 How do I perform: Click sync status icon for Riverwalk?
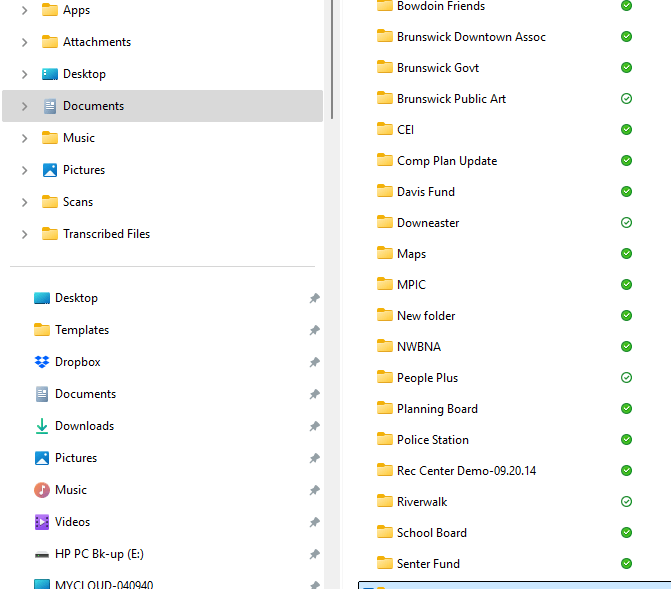click(x=626, y=502)
